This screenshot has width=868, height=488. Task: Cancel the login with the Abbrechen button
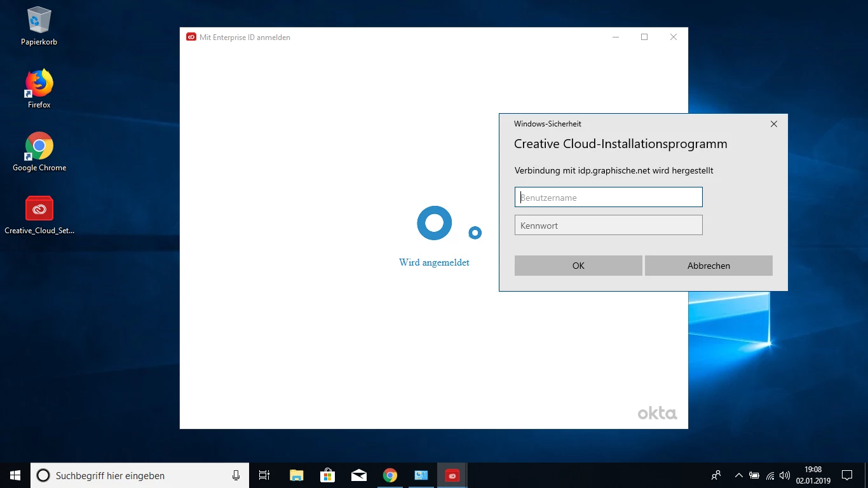point(709,266)
